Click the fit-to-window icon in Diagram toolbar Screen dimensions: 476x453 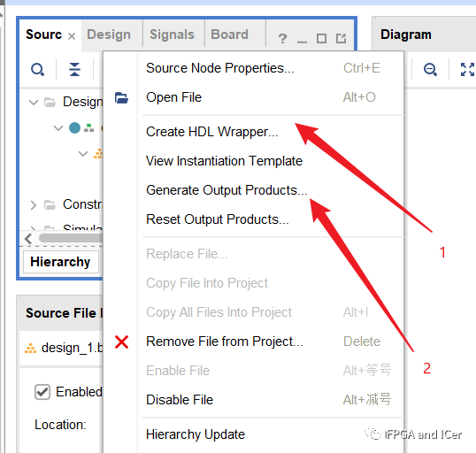coord(468,69)
